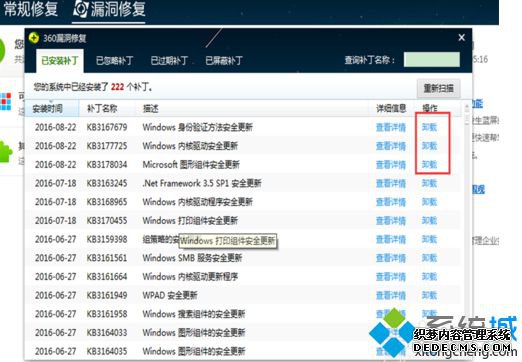
Task: Select KB3167679 patch name cell
Action: click(107, 127)
